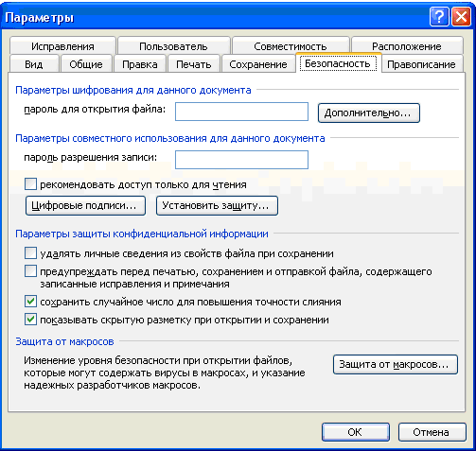Viewport: 476px width, 451px height.
Task: Open the Сохранение tab
Action: (x=258, y=64)
